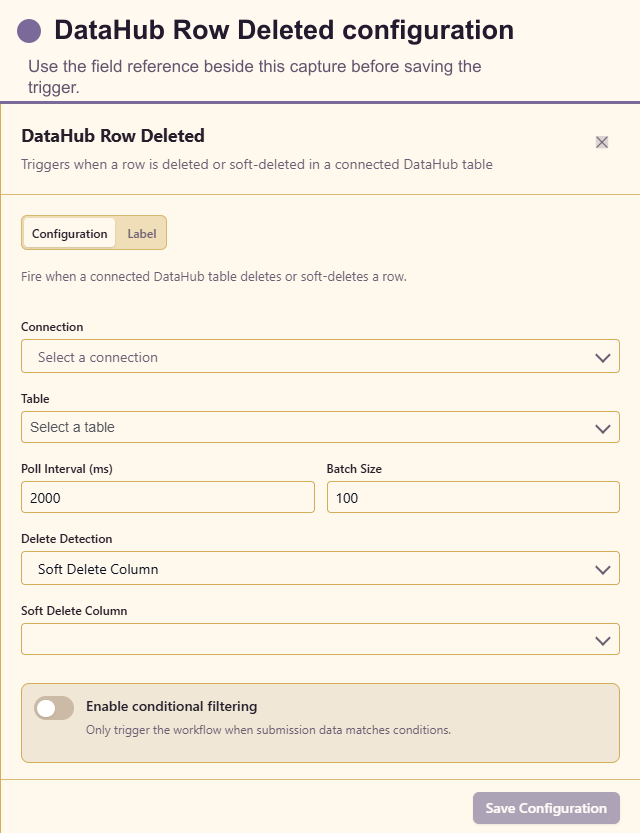This screenshot has width=640, height=833.
Task: Open the Table dropdown
Action: [320, 427]
